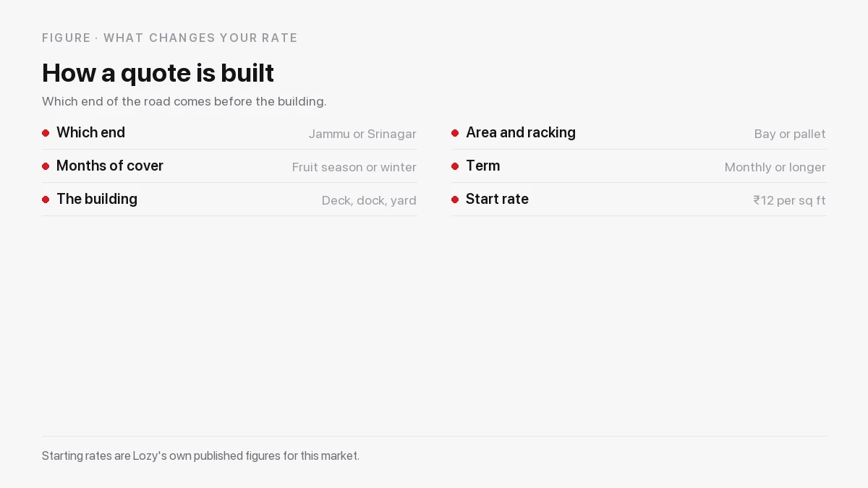Click the red bullet beside Area and racking
This screenshot has height=488, width=868.
click(x=455, y=133)
